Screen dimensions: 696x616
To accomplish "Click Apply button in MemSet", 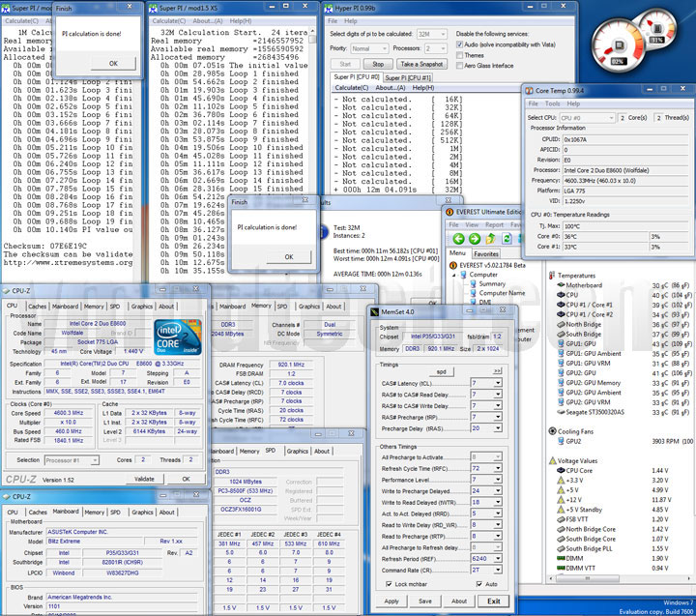I will coord(391,601).
